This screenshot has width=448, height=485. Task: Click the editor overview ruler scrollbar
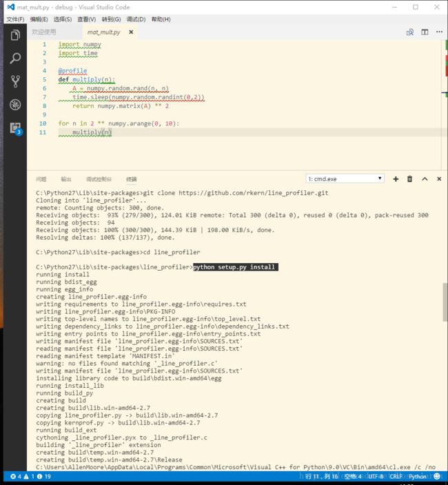coord(445,105)
